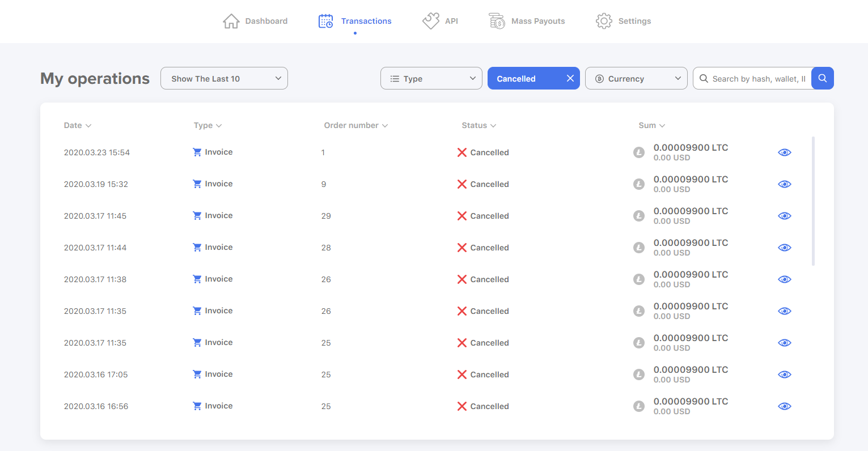
Task: Click the Dashboard house icon
Action: coord(231,21)
